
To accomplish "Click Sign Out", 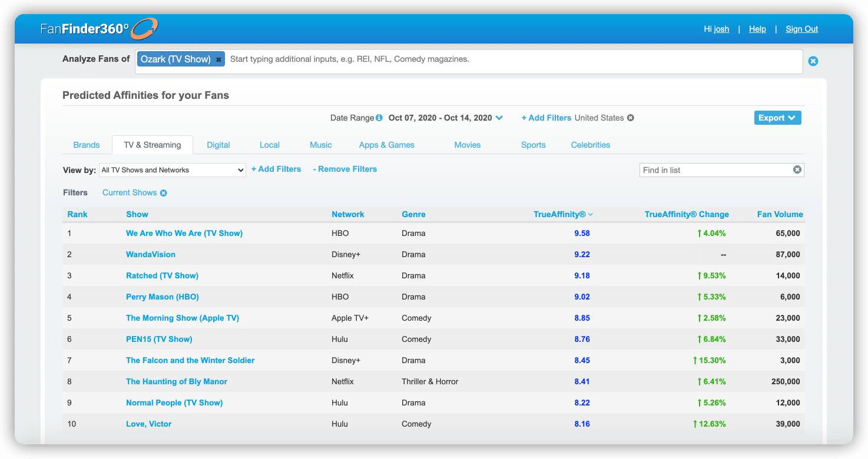I will point(802,29).
